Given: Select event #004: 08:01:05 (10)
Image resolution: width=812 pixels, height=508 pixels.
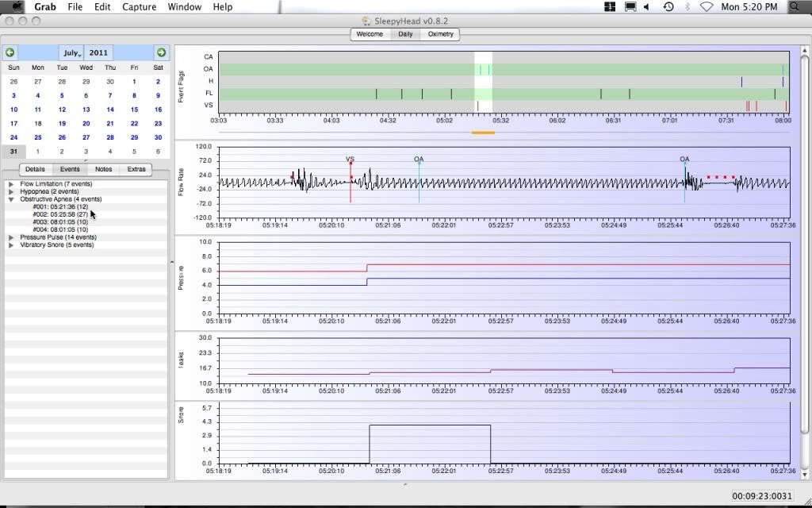Looking at the screenshot, I should click(60, 229).
